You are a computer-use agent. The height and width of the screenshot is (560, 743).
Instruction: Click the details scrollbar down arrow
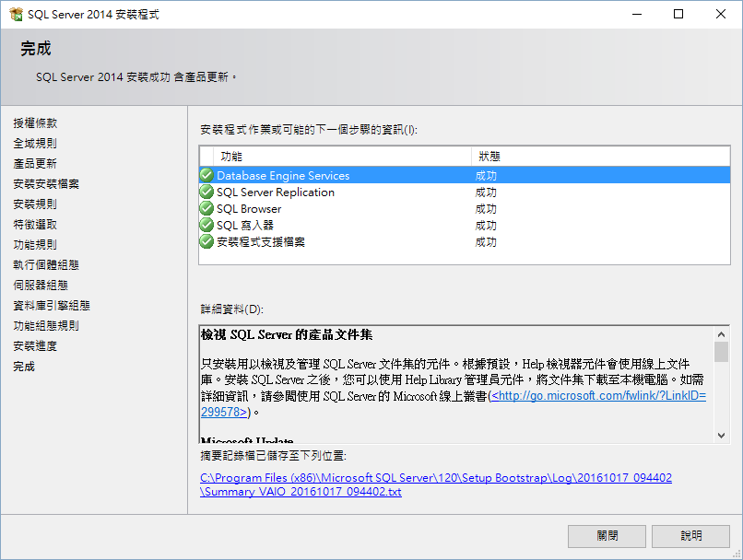721,436
